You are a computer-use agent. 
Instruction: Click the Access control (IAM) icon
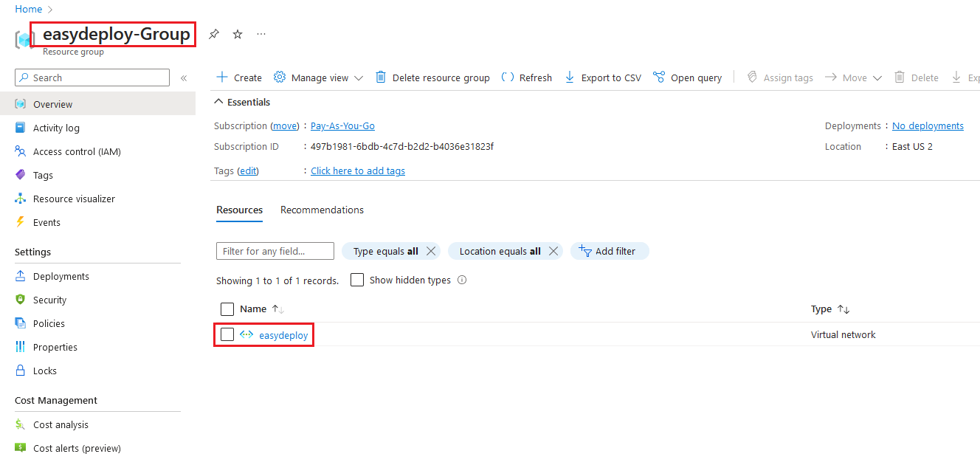pos(21,151)
